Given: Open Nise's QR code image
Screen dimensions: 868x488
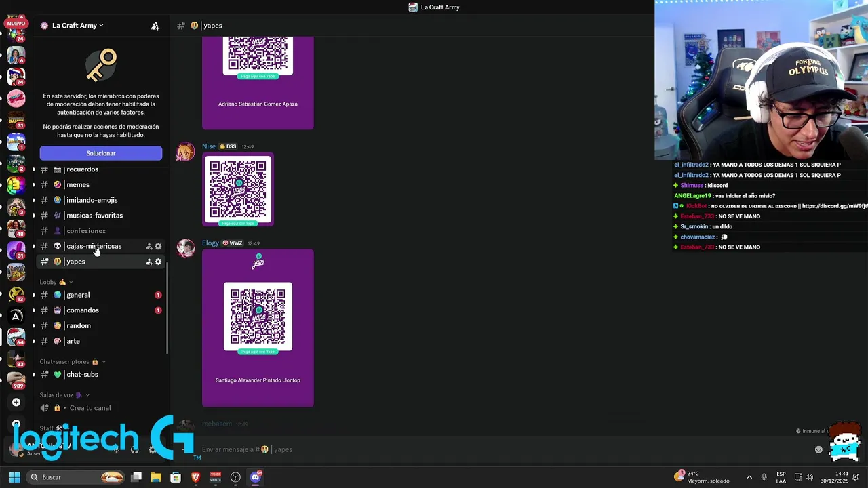Looking at the screenshot, I should point(238,190).
